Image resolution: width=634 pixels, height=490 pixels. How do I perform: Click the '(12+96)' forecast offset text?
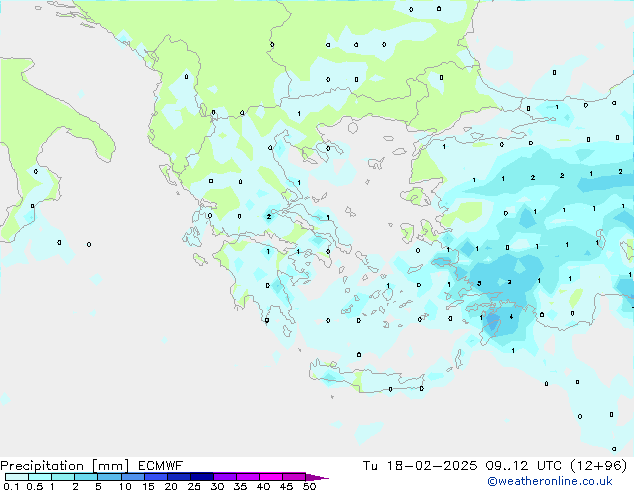coord(598,466)
